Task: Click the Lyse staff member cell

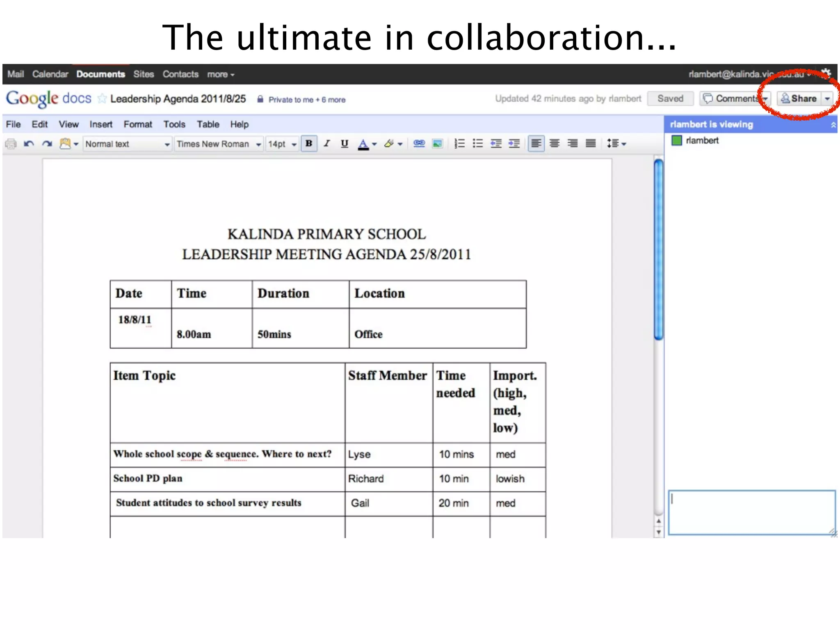Action: pyautogui.click(x=389, y=454)
